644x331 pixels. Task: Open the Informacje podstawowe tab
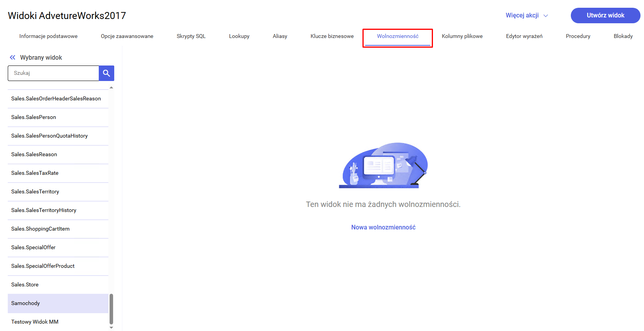point(48,36)
